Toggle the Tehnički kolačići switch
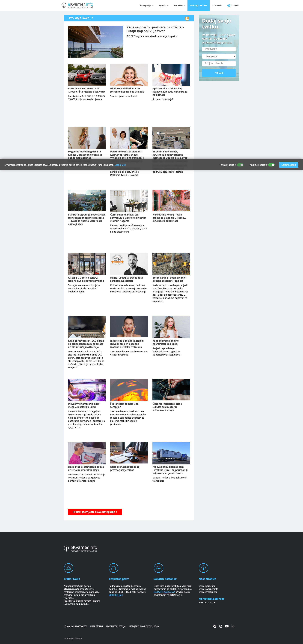Screen dimensions: 303x644 (x=240, y=165)
